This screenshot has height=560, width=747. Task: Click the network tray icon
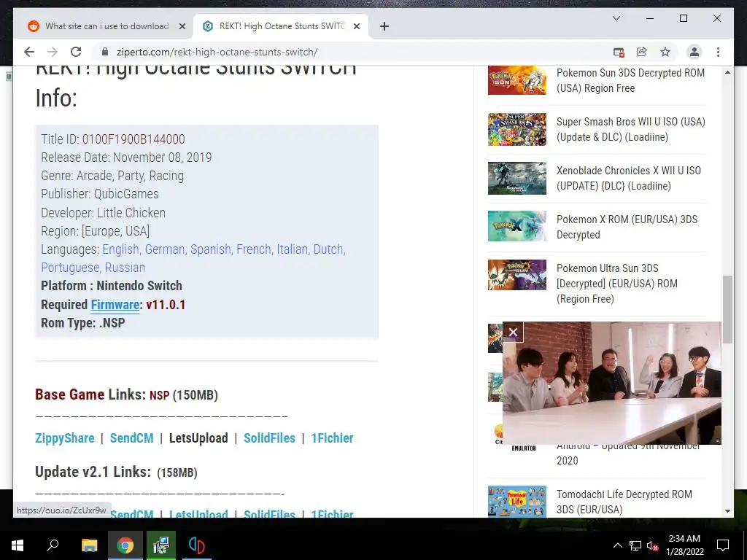635,545
